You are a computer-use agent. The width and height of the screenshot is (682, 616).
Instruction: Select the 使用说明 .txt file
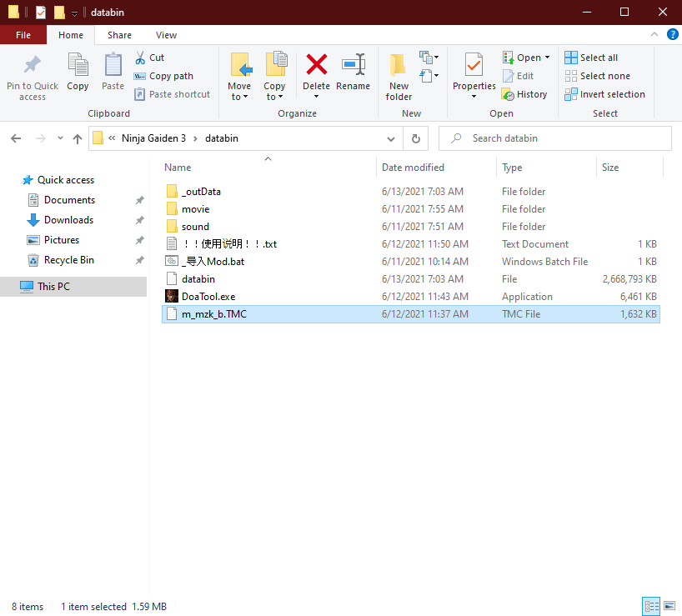coord(410,244)
